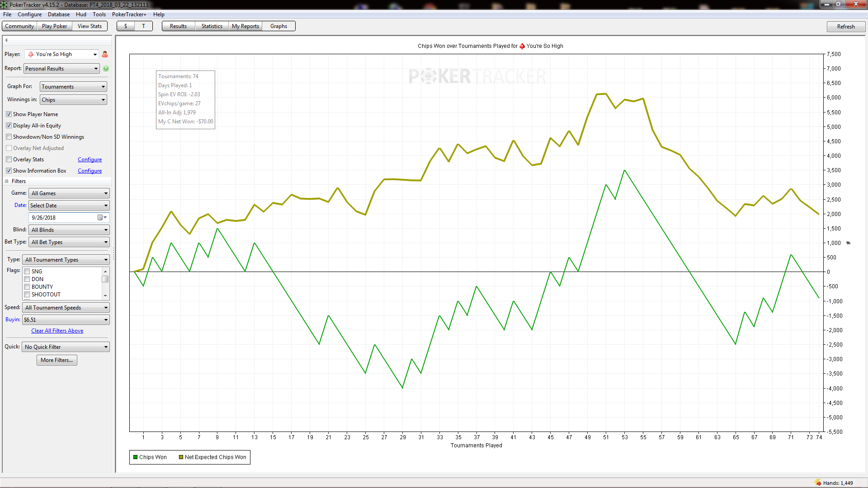The image size is (868, 488).
Task: Open Winnings in dropdown set to Chips
Action: (73, 100)
